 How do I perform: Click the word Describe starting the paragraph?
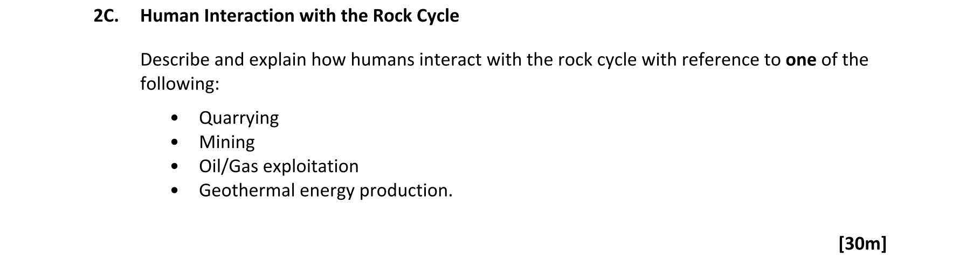point(175,59)
